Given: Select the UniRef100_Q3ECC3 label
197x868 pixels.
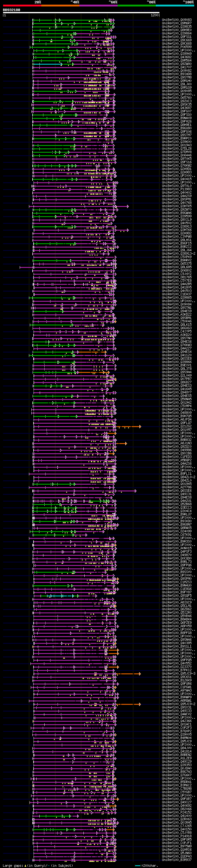Looking at the screenshot, I should point(177,508).
